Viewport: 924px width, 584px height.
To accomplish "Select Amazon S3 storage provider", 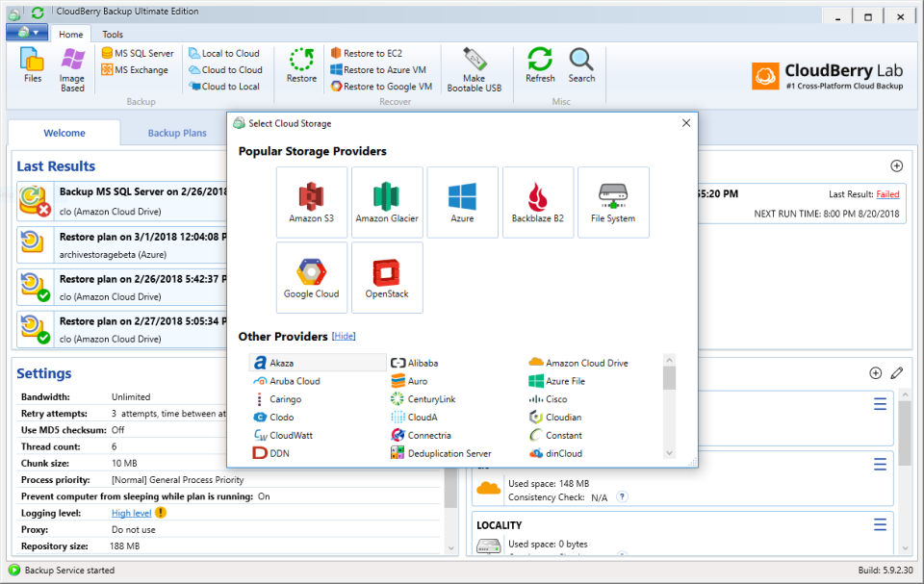I will (x=311, y=201).
